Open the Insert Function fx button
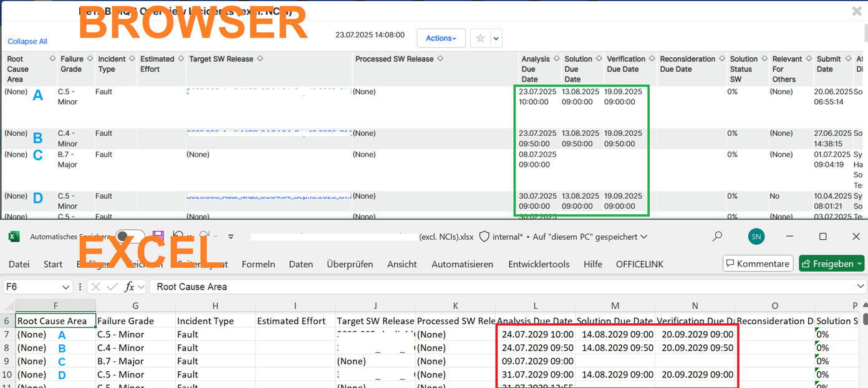The width and height of the screenshot is (868, 388). click(x=129, y=286)
